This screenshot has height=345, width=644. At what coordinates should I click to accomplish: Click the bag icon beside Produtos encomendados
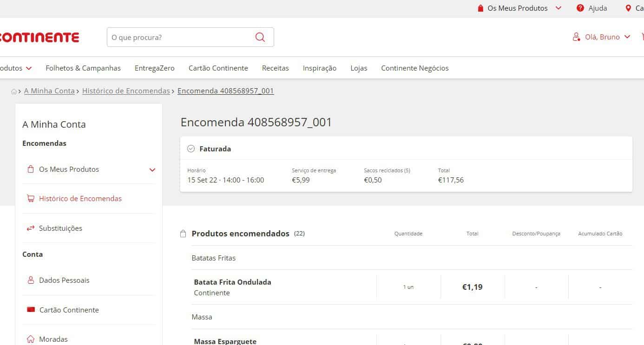click(x=183, y=234)
